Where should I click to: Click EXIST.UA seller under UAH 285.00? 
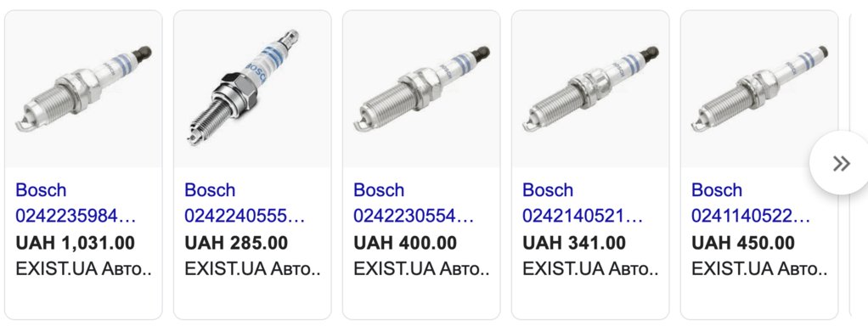pos(252,269)
